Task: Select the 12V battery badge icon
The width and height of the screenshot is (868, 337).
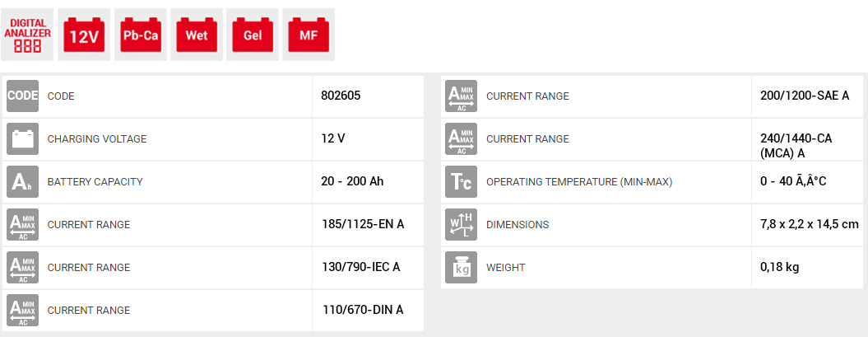Action: click(x=84, y=35)
